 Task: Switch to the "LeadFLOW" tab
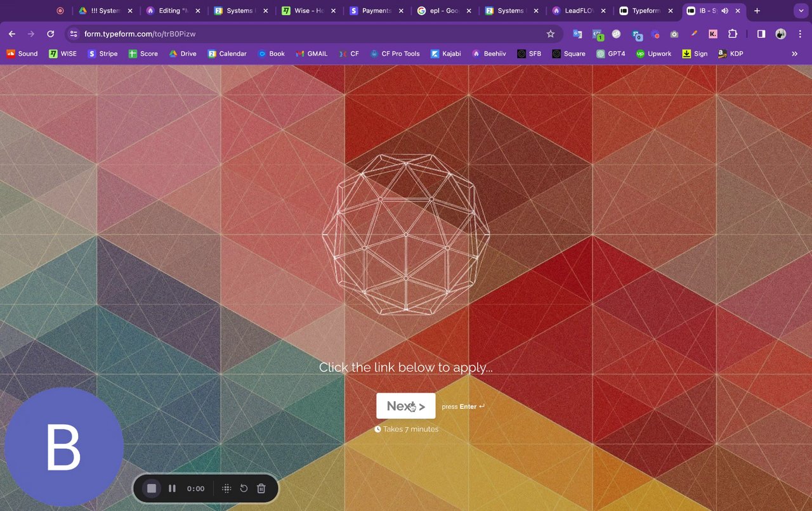(x=580, y=11)
